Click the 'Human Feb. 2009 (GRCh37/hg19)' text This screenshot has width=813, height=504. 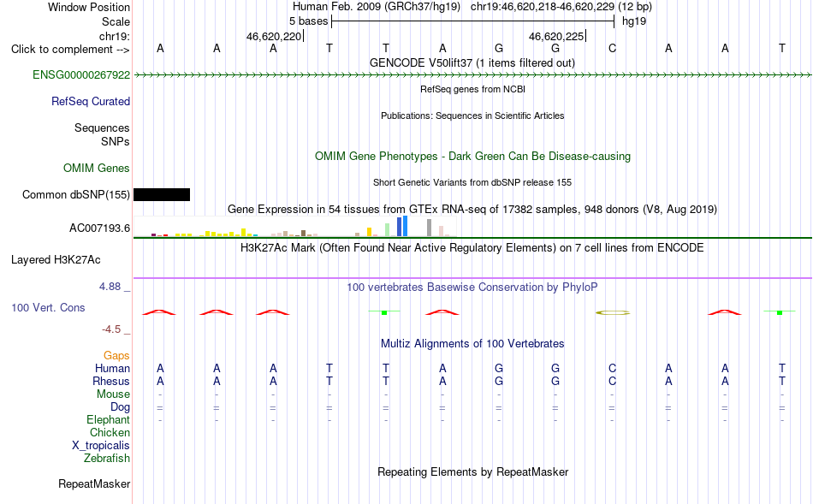click(377, 7)
